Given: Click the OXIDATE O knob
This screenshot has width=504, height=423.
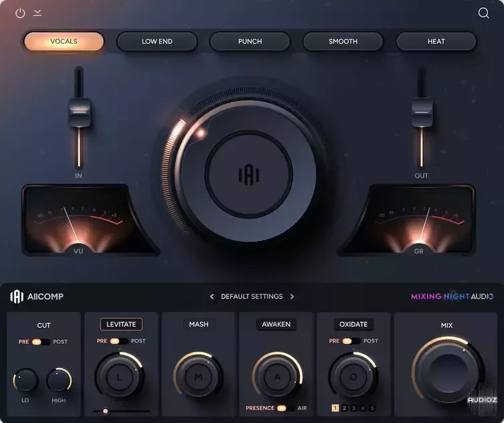Looking at the screenshot, I should point(353,377).
